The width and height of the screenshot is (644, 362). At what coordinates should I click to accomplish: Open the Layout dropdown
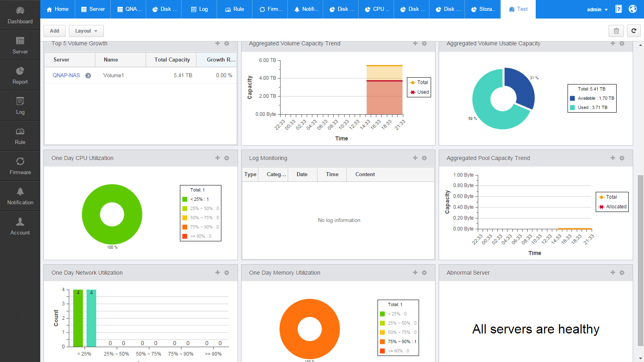coord(86,31)
